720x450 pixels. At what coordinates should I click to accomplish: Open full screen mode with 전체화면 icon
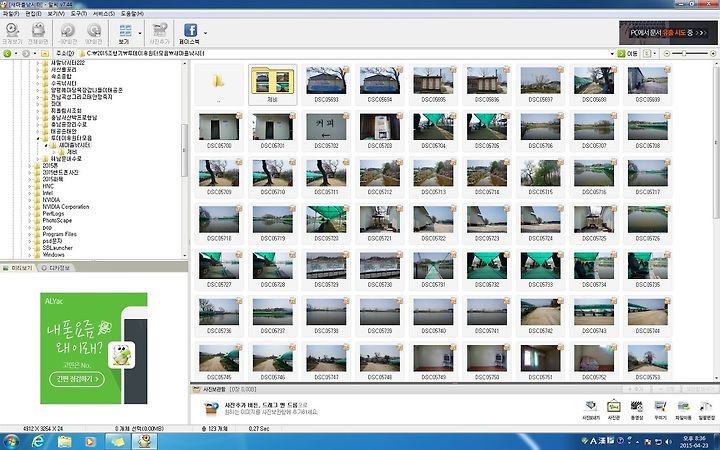point(38,34)
